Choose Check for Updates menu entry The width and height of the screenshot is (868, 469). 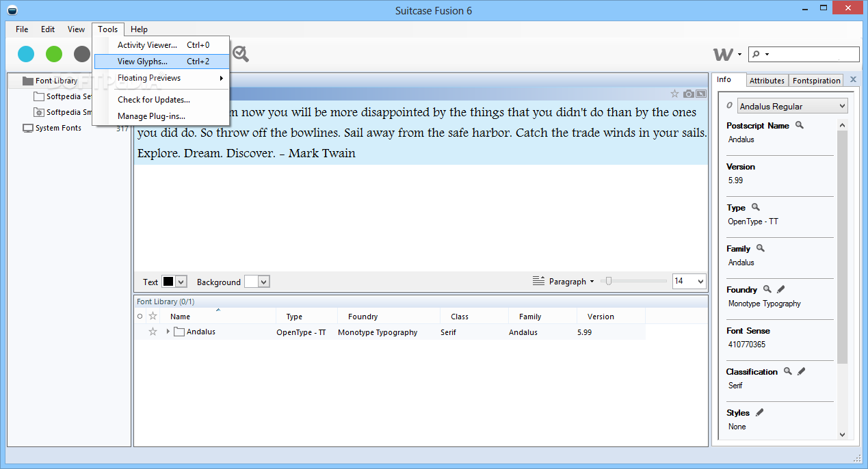[x=161, y=100]
